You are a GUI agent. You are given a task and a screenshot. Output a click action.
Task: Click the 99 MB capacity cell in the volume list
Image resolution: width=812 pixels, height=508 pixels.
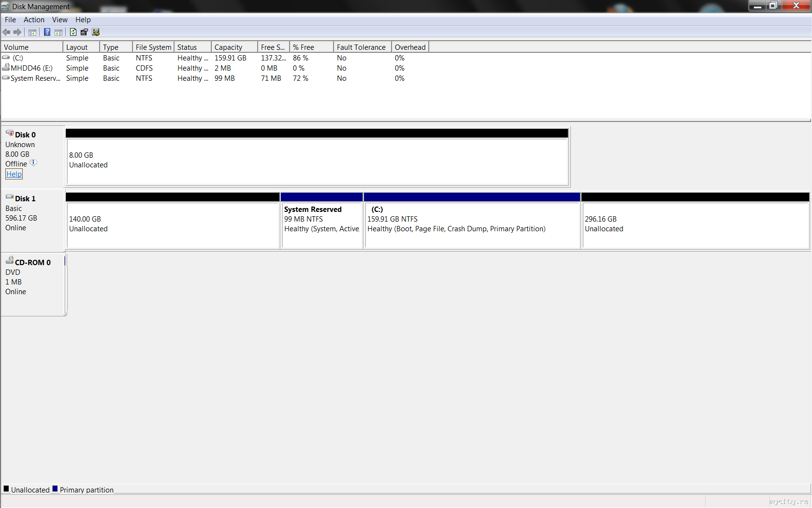[225, 78]
